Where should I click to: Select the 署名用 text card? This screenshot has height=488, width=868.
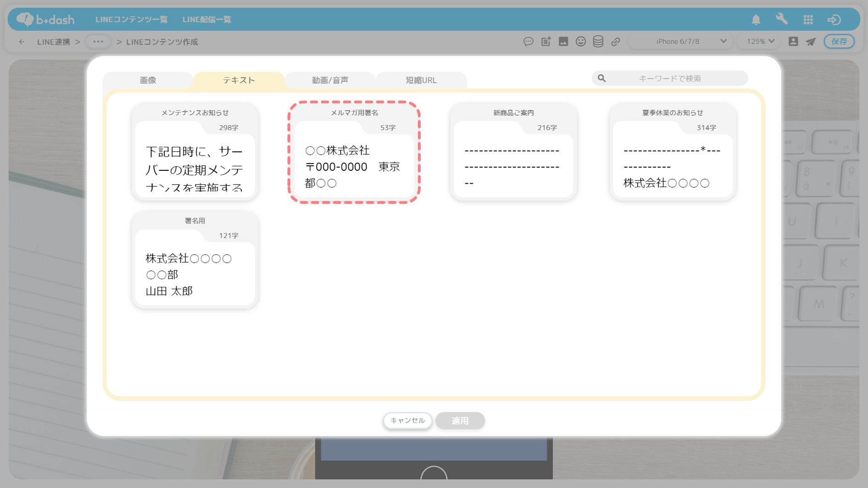[x=195, y=260]
